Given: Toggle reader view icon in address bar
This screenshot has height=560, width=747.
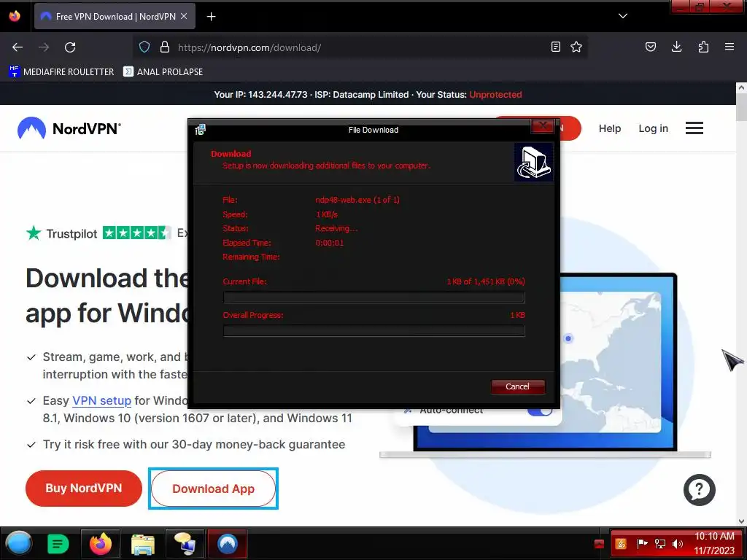Looking at the screenshot, I should tap(555, 47).
